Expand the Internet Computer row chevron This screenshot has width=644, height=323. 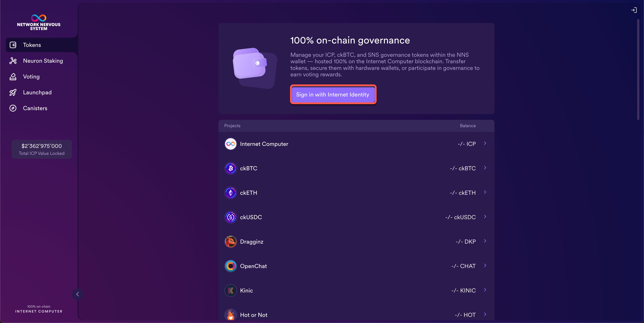[x=485, y=144]
